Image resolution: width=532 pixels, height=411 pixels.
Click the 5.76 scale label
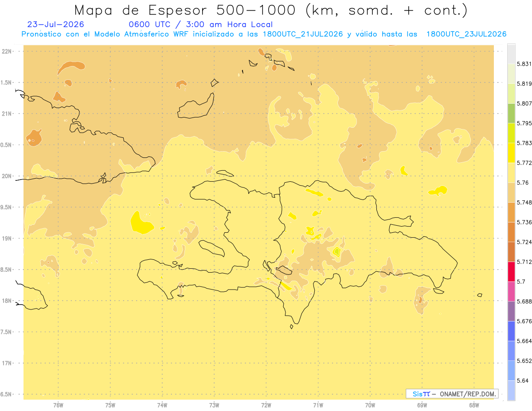pyautogui.click(x=524, y=183)
